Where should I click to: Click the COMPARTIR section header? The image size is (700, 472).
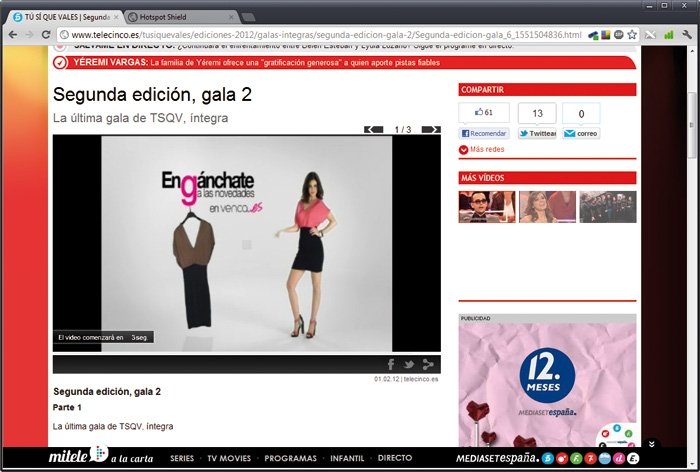547,90
